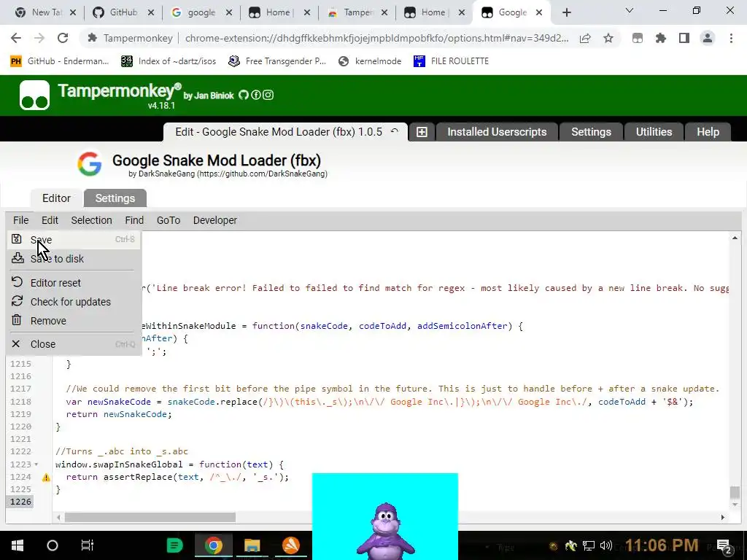
Task: Open Tampermonkey Settings tab
Action: 591,132
